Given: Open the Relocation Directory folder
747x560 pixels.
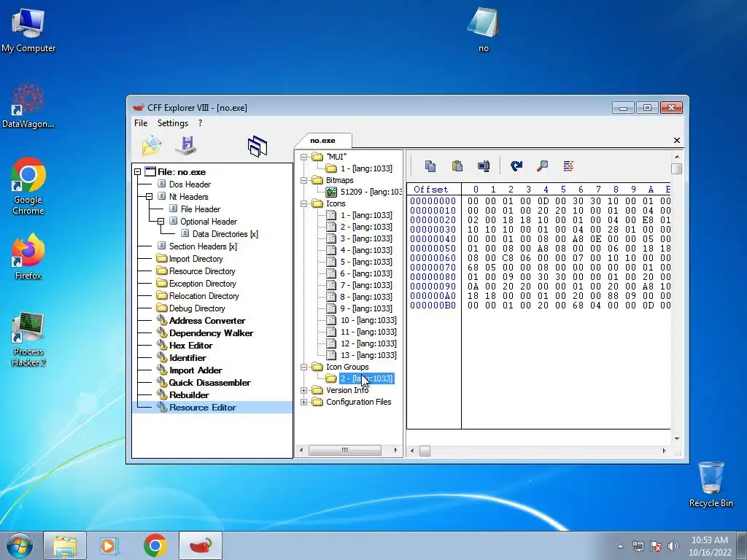Looking at the screenshot, I should (x=204, y=296).
